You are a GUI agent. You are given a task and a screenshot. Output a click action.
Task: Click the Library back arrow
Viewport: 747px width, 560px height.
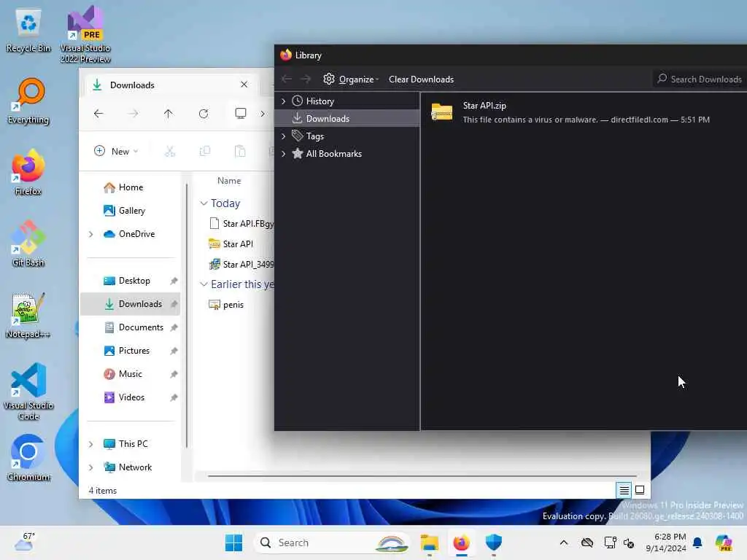tap(286, 79)
